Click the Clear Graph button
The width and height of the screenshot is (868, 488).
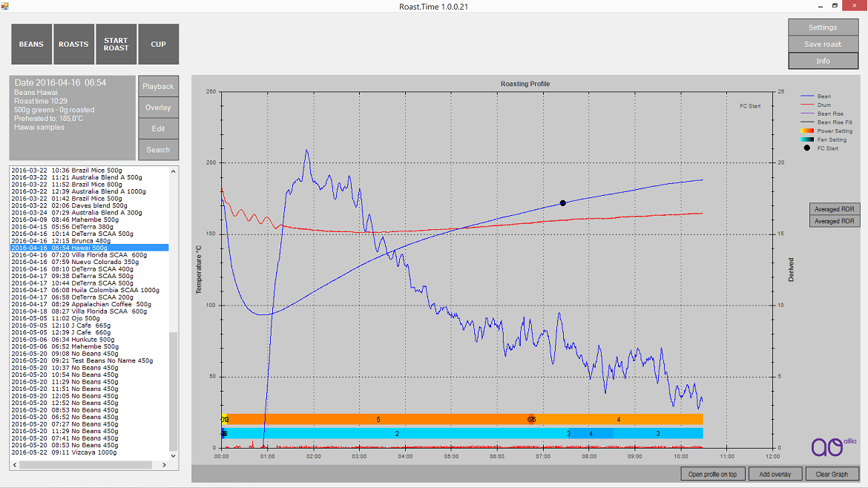pyautogui.click(x=832, y=474)
